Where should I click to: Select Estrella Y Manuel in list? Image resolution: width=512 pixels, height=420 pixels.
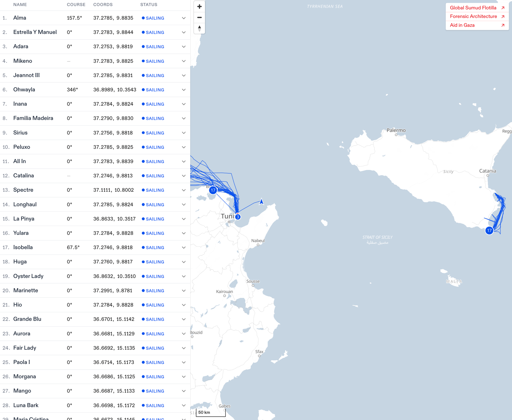35,32
